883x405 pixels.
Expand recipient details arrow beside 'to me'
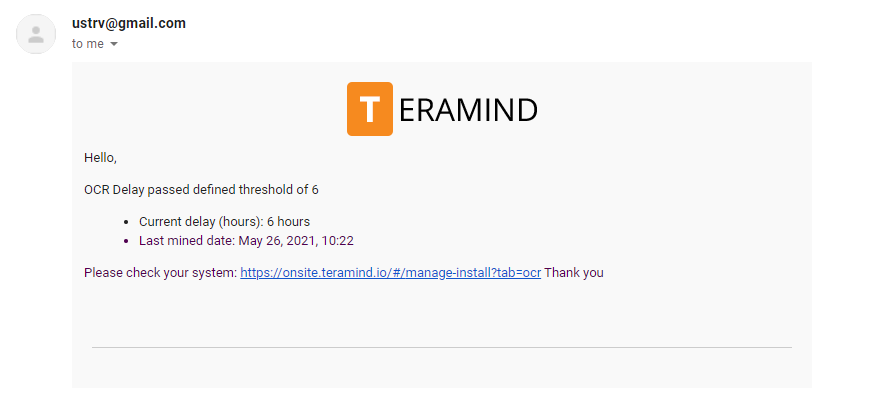[114, 44]
